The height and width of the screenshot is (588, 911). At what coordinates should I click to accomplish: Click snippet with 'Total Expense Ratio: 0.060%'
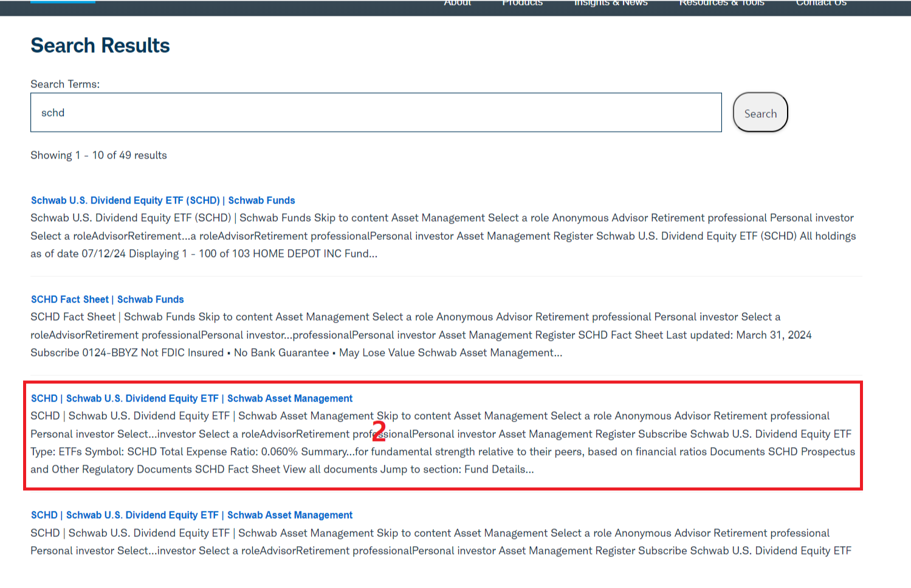coord(443,443)
